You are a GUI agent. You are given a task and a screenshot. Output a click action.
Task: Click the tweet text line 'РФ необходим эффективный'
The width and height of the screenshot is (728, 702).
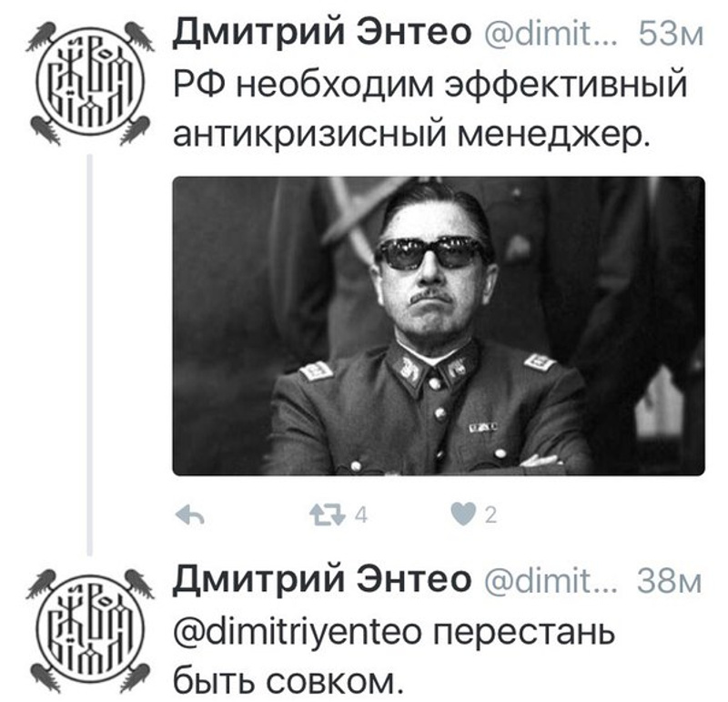pos(430,85)
